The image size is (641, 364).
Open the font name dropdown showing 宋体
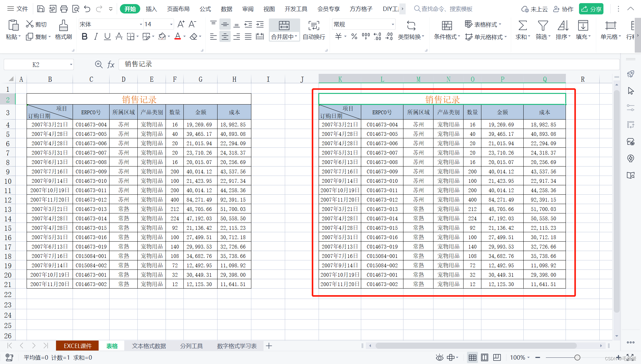tap(141, 24)
